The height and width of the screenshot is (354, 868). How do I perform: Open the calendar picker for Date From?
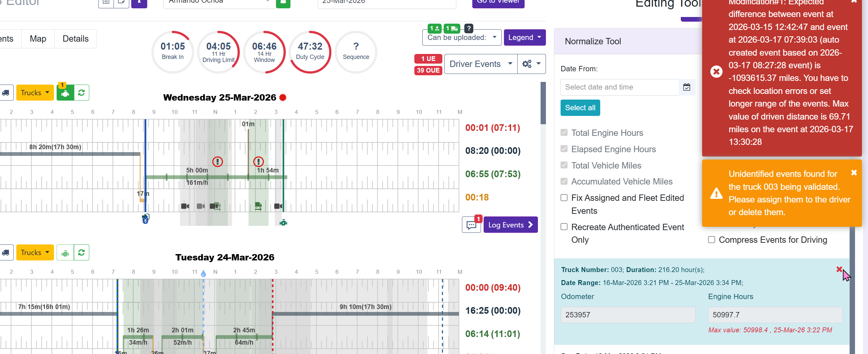click(687, 87)
